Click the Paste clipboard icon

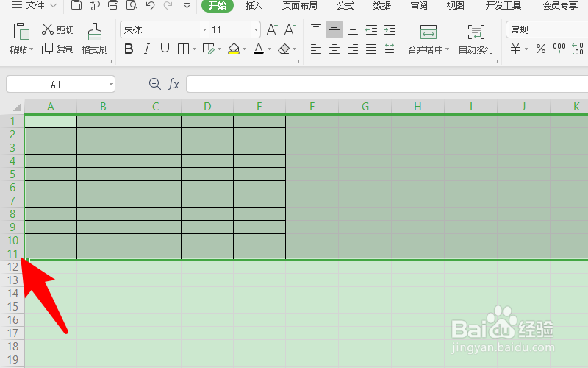point(21,31)
